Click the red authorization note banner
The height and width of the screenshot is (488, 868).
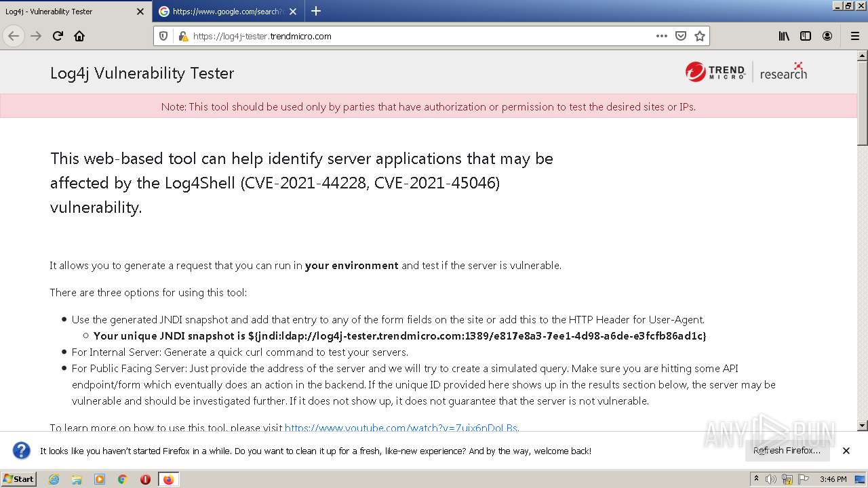(429, 106)
